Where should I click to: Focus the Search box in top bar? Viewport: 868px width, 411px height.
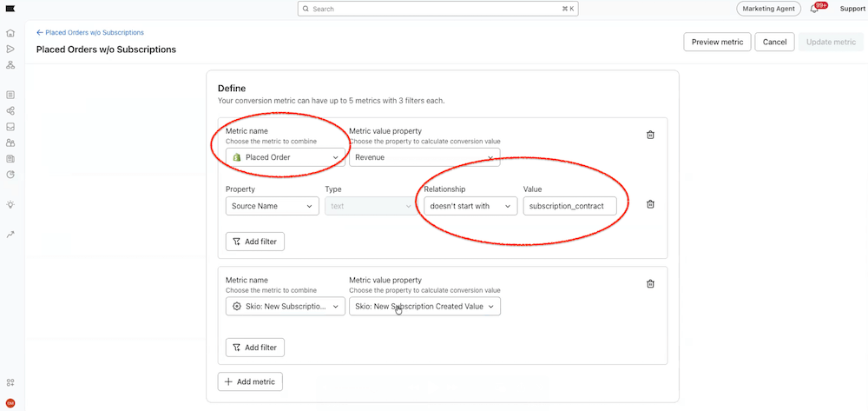(x=437, y=9)
